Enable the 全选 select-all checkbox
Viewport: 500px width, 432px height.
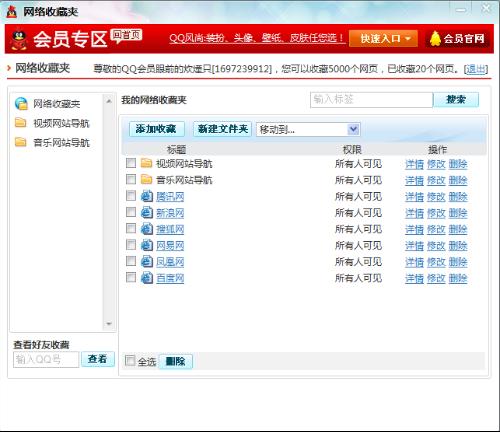coord(130,360)
